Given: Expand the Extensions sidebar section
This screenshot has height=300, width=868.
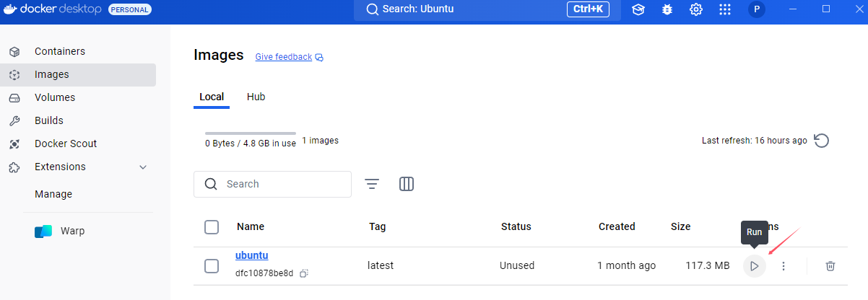Looking at the screenshot, I should (143, 167).
